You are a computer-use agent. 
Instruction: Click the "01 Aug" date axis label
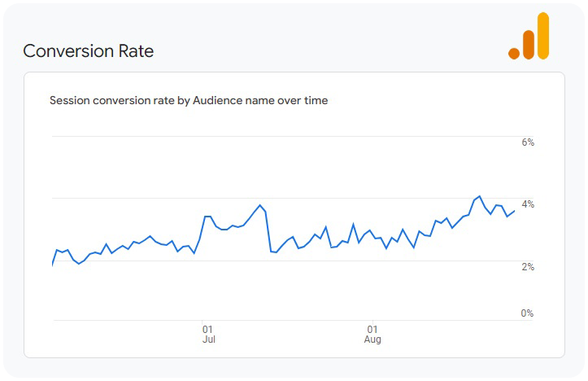point(372,334)
